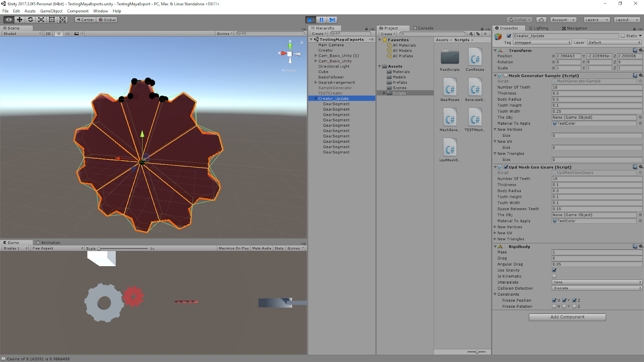
Task: Open the Collision Detection dropdown
Action: 597,288
